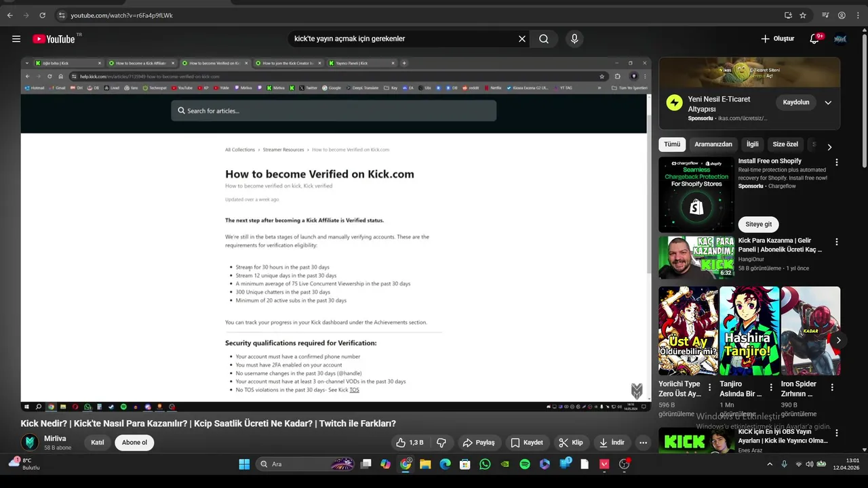Image resolution: width=868 pixels, height=488 pixels.
Task: Open options for Yoriichi Type Zero short
Action: pyautogui.click(x=710, y=388)
